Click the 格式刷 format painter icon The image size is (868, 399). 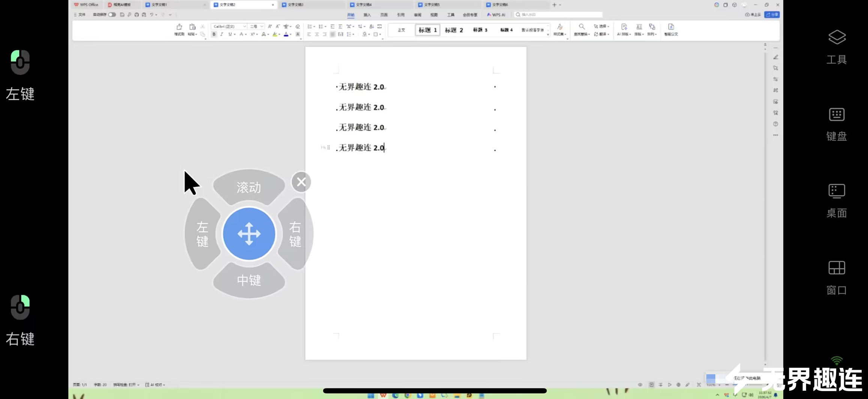(179, 27)
